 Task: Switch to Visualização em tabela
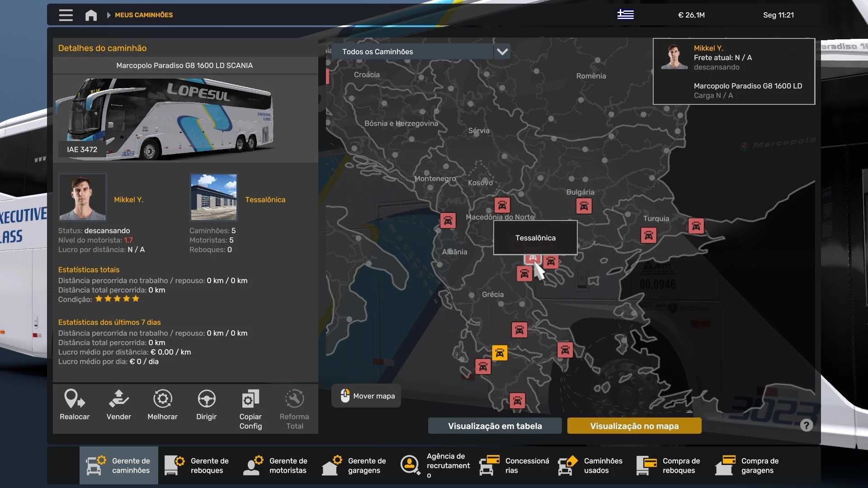[x=495, y=426]
